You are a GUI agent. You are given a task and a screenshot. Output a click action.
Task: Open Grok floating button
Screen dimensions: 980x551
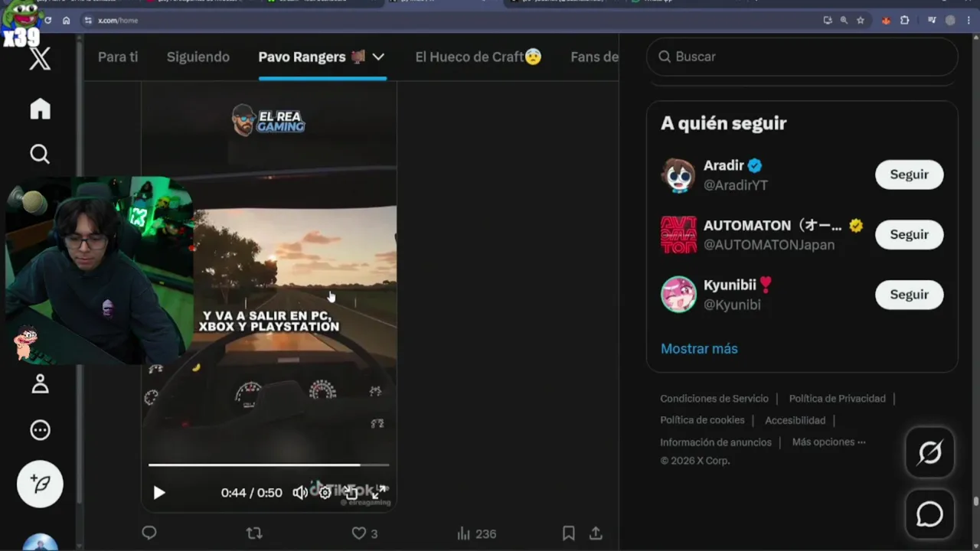pyautogui.click(x=929, y=453)
